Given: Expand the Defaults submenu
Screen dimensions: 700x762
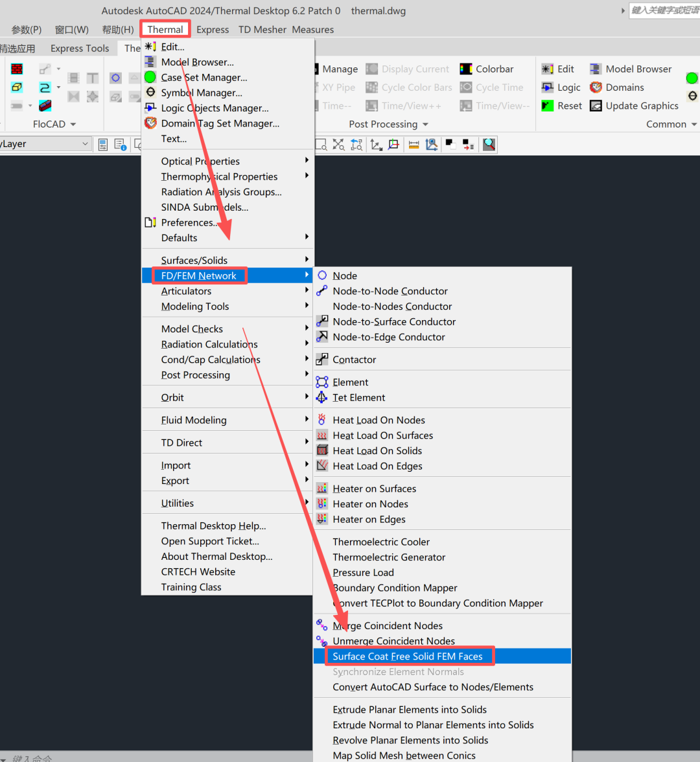Looking at the screenshot, I should (227, 238).
